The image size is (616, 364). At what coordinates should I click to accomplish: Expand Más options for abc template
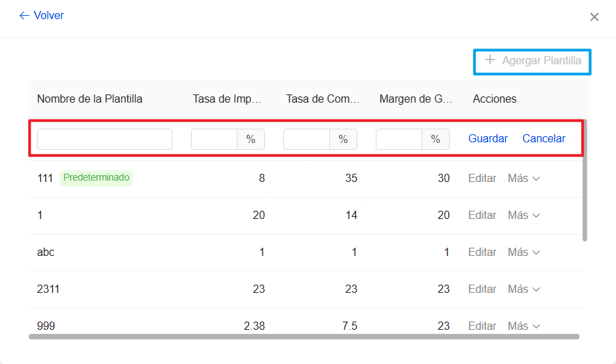pyautogui.click(x=524, y=252)
